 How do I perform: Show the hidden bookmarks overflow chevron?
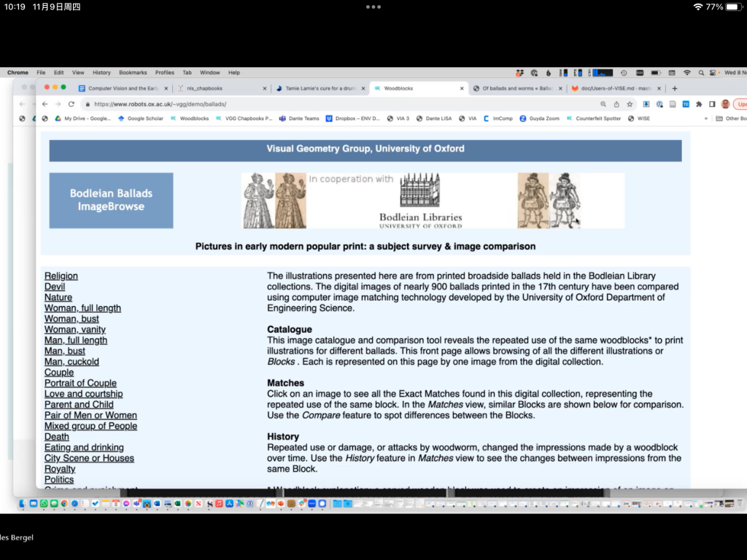[x=706, y=119]
